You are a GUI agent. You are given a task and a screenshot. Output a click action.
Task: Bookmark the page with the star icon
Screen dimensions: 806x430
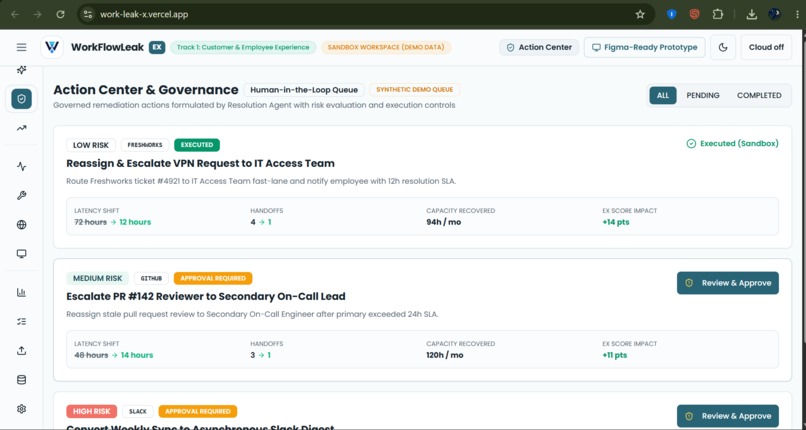[x=640, y=14]
